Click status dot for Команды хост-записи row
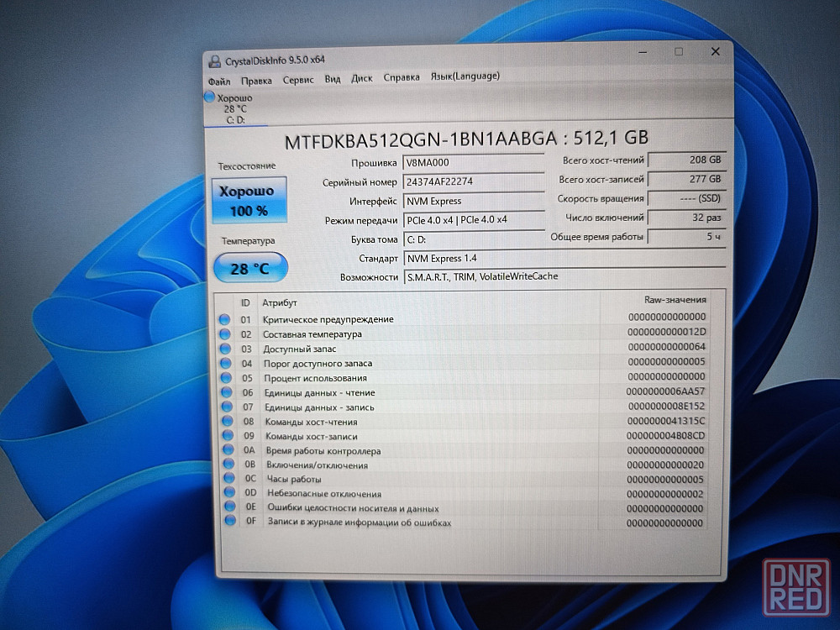Image resolution: width=840 pixels, height=630 pixels. (x=228, y=435)
